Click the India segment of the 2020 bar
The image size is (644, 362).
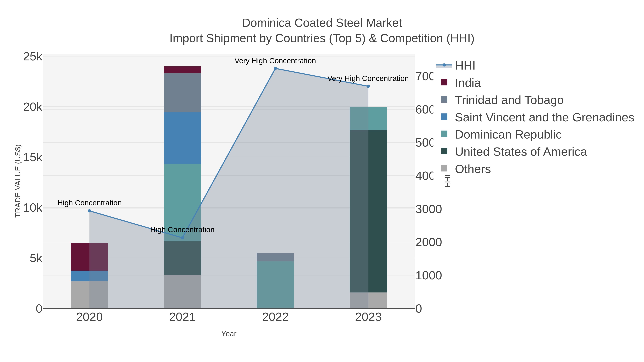pos(89,257)
